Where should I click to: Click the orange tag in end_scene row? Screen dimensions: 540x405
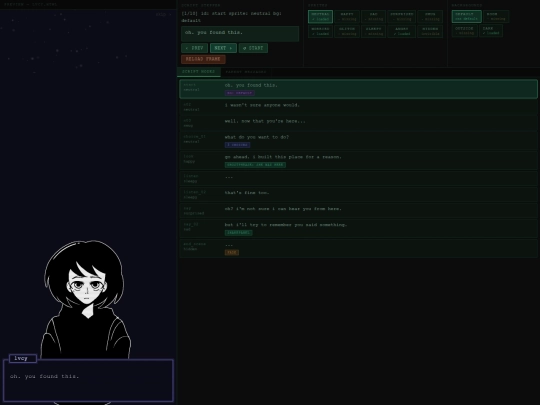232,252
